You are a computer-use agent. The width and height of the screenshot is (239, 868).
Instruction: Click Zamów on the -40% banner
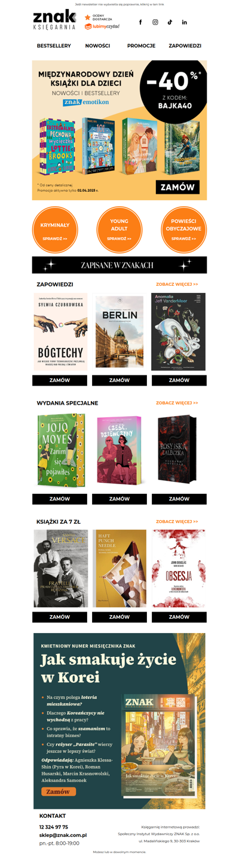point(177,187)
